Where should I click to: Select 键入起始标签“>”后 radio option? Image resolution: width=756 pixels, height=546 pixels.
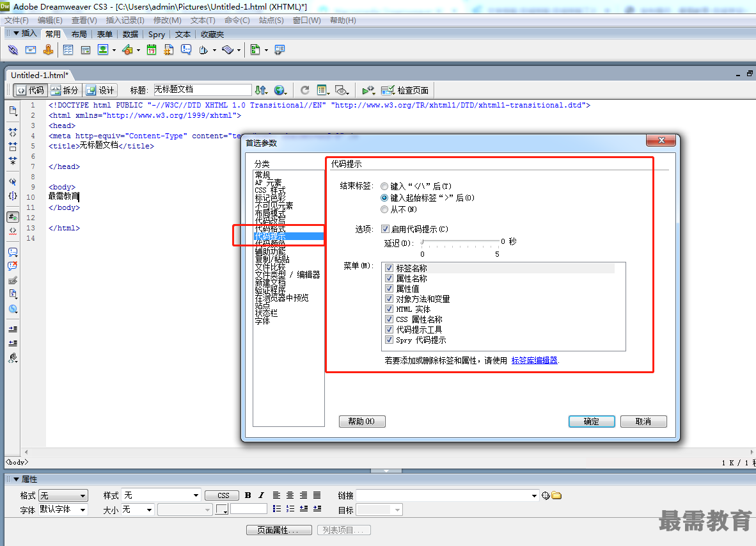pos(384,198)
